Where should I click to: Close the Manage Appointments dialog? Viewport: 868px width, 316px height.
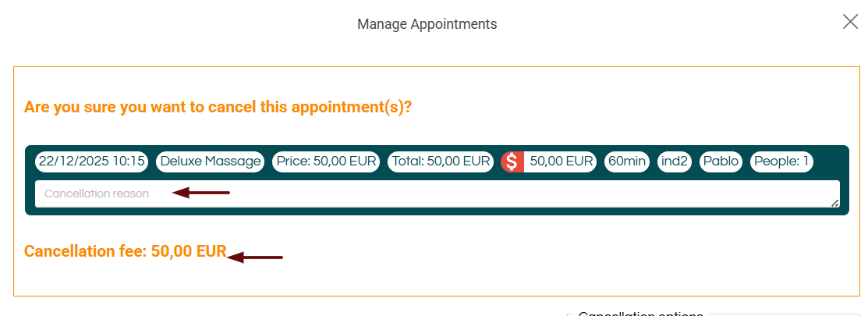tap(850, 22)
